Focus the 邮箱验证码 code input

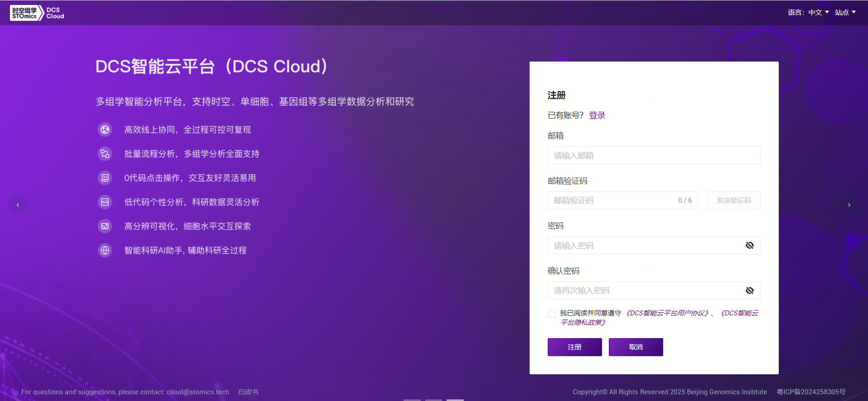click(x=622, y=200)
